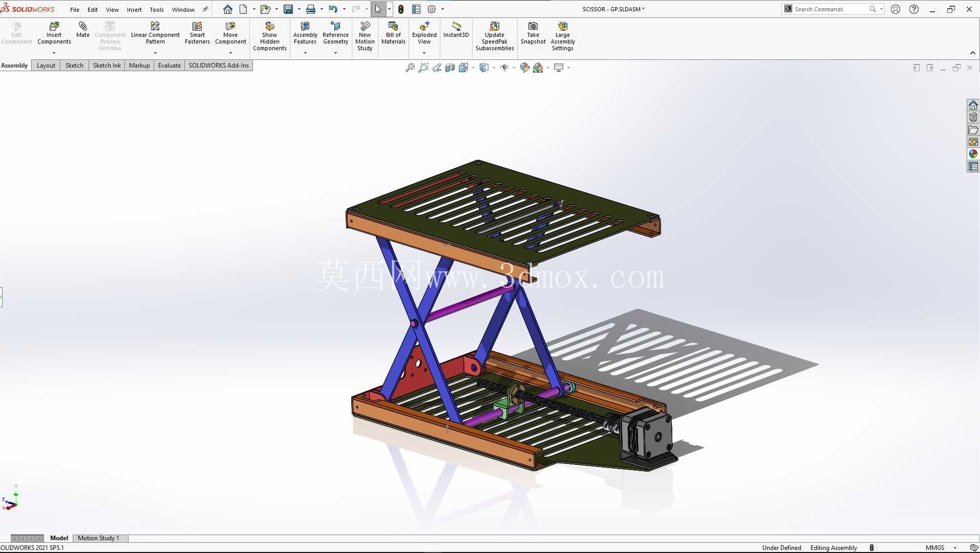Switch to SOLIDWORKS Add-Ins tab
The width and height of the screenshot is (980, 553).
point(219,66)
